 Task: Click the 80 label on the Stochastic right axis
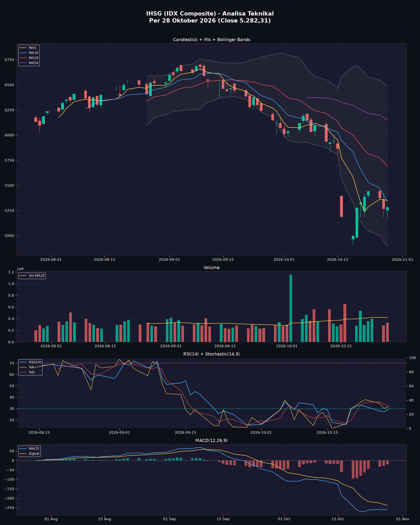[x=411, y=372]
